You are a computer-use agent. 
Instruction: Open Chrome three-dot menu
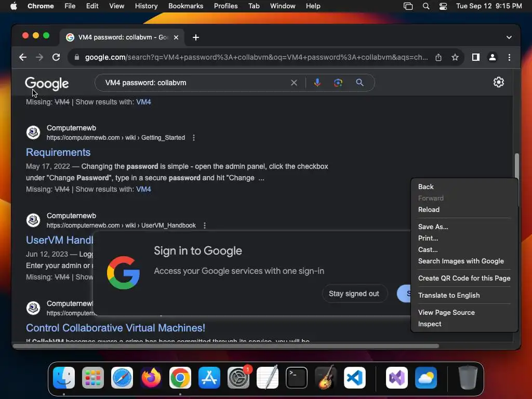(x=509, y=57)
